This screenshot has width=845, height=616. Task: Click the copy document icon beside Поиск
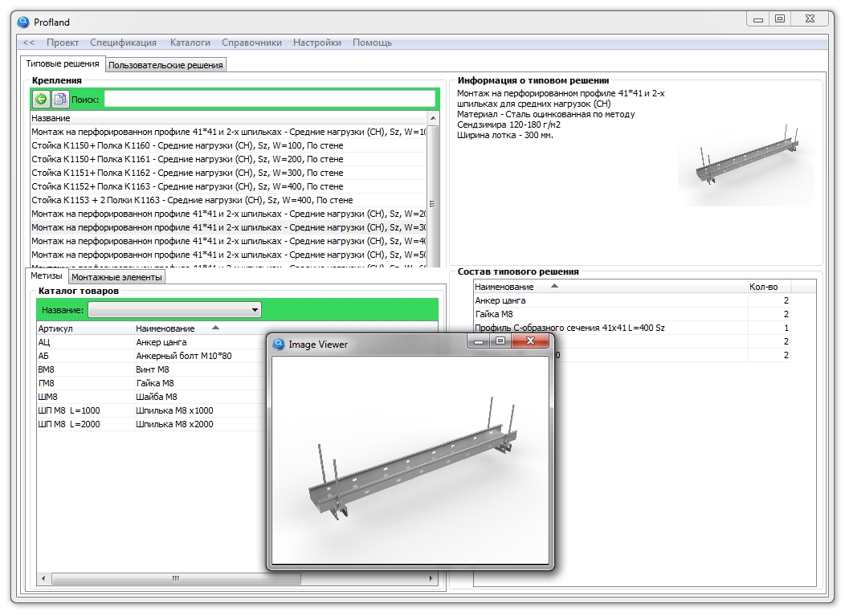59,99
